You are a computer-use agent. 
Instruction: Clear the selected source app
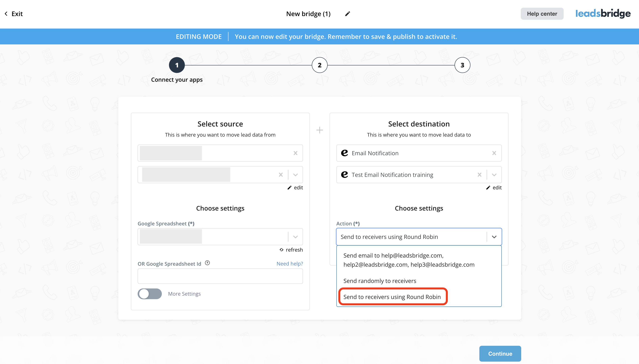point(295,153)
